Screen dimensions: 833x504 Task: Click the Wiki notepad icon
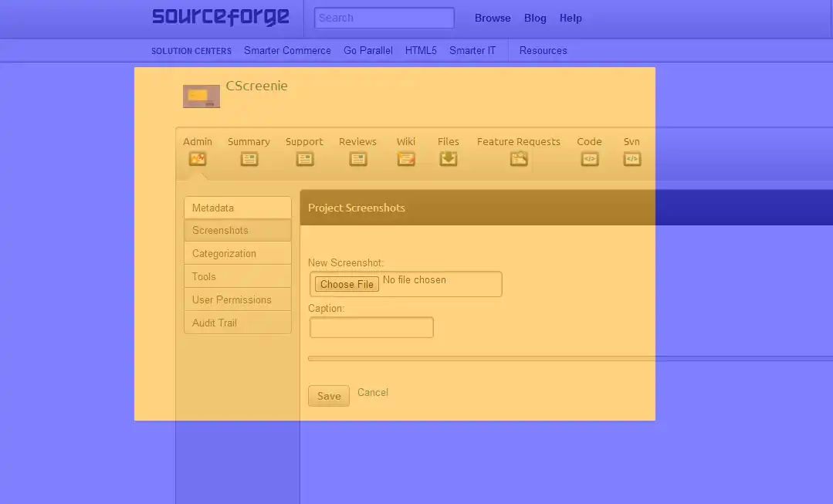[x=406, y=159]
